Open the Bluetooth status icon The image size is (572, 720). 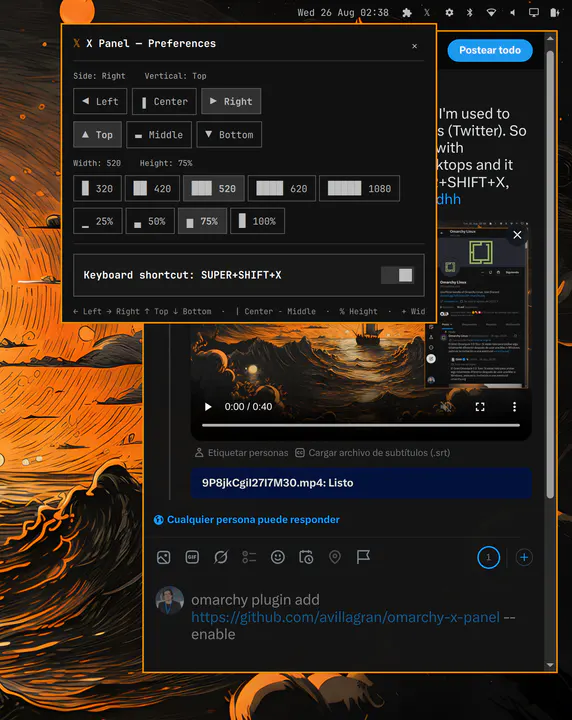click(x=469, y=13)
